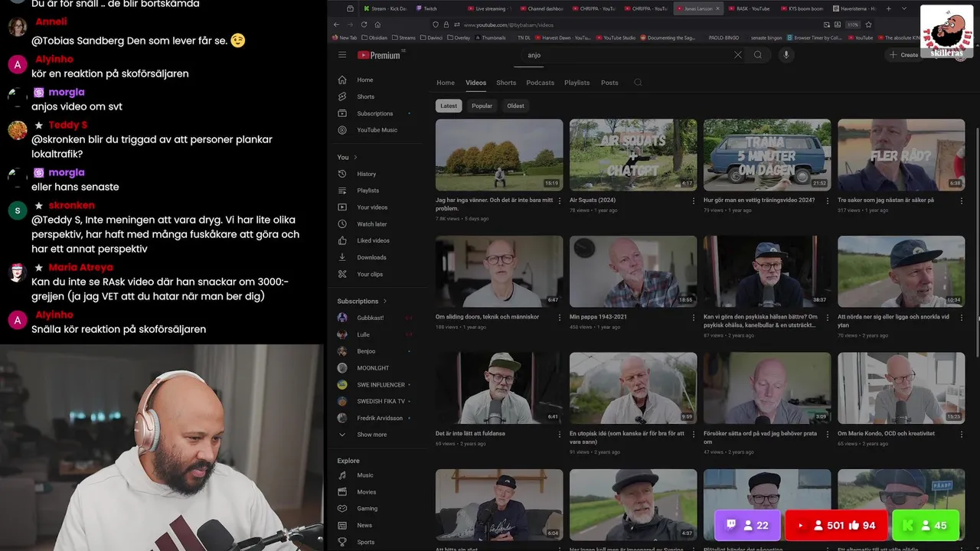Click the Home icon in YouTube sidebar
The width and height of the screenshot is (980, 551).
[342, 80]
